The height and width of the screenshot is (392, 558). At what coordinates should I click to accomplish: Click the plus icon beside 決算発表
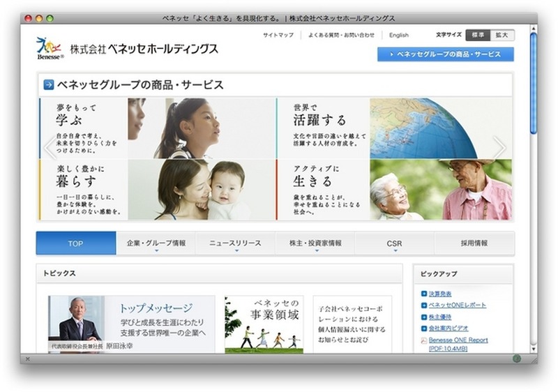(x=423, y=294)
